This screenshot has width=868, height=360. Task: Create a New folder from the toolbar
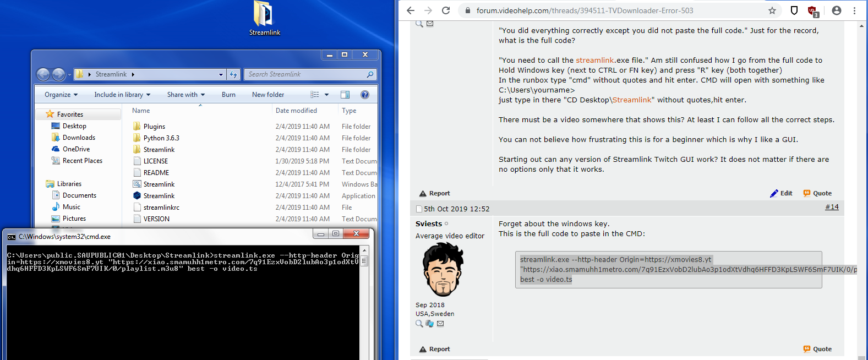[x=268, y=95]
